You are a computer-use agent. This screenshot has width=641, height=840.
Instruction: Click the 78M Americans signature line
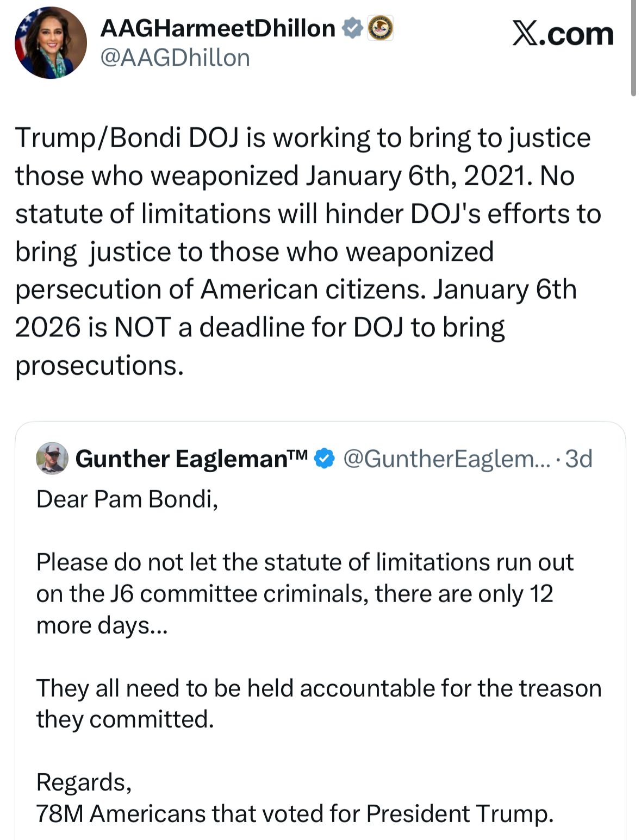click(295, 813)
